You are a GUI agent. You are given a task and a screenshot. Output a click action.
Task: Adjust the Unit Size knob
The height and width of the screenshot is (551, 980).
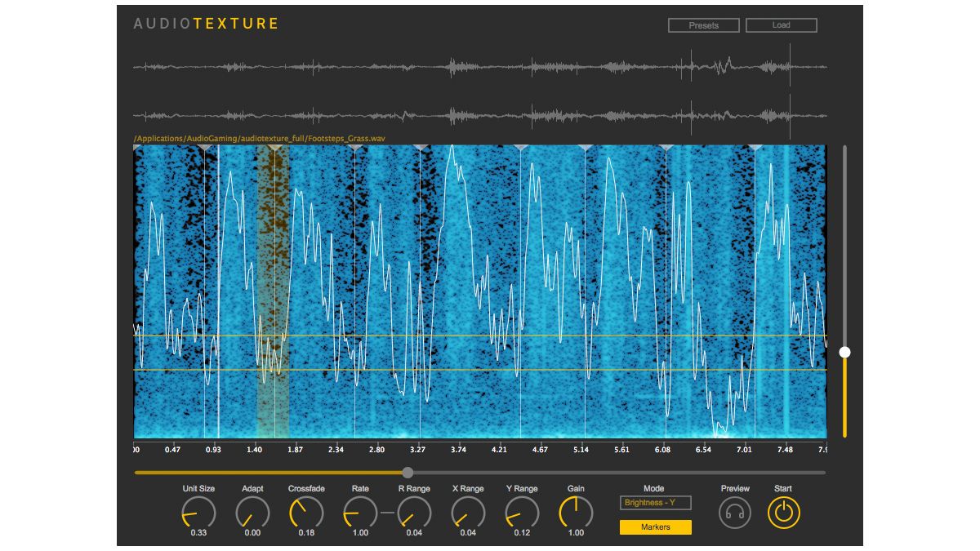coord(196,514)
